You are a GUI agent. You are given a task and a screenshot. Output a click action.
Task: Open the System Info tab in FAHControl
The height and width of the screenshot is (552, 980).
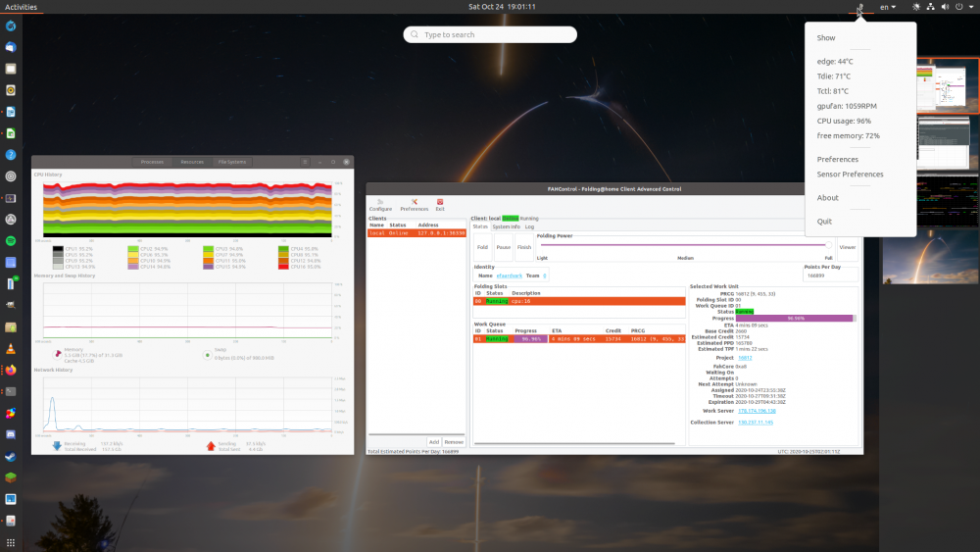coord(507,226)
